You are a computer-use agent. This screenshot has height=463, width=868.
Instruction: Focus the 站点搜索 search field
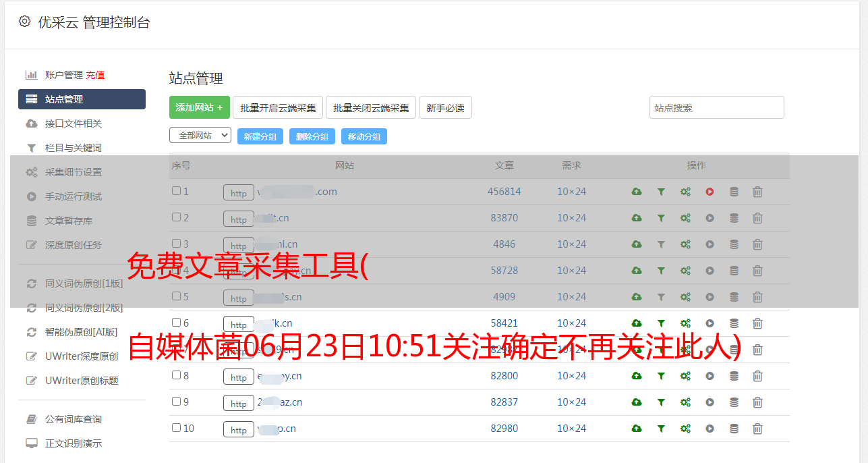pos(717,107)
